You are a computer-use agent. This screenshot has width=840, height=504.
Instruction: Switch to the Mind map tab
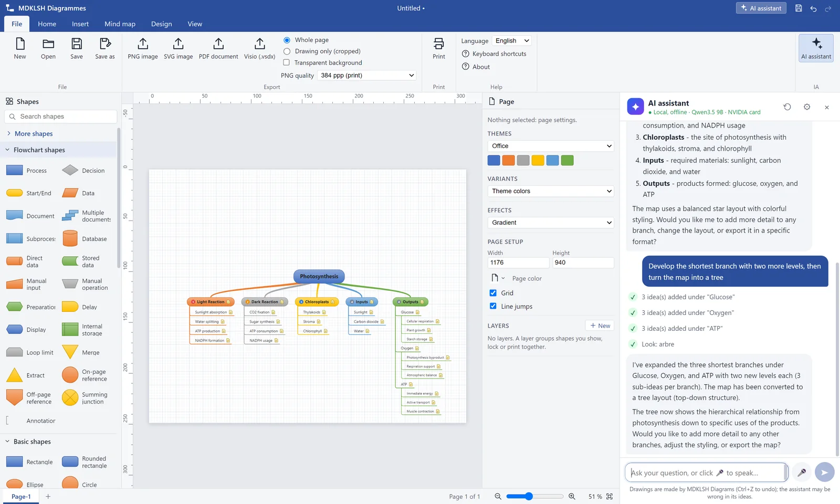tap(120, 24)
